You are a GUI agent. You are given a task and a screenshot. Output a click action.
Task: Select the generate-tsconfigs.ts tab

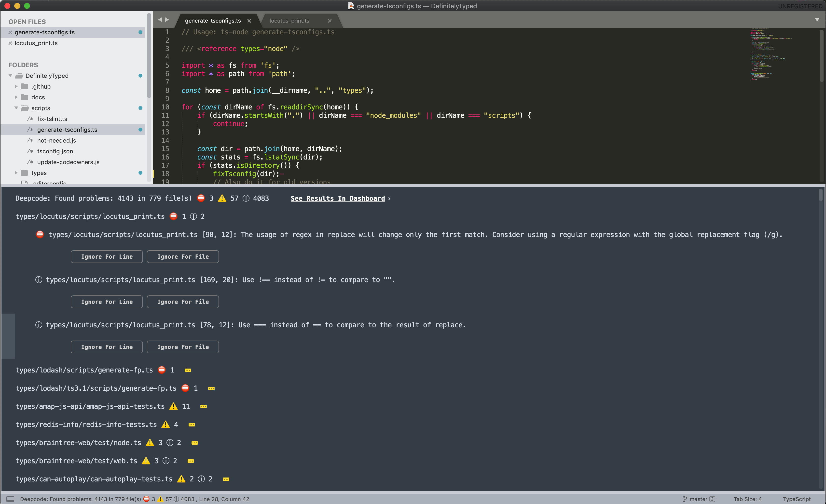pyautogui.click(x=213, y=21)
